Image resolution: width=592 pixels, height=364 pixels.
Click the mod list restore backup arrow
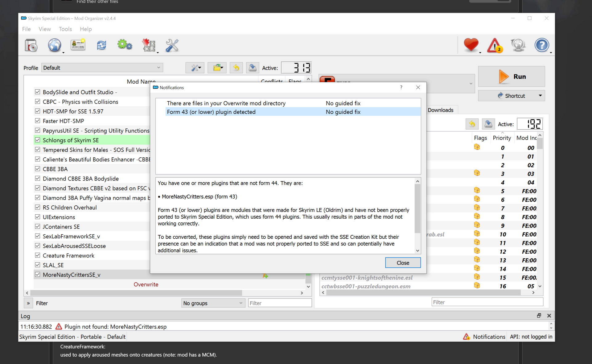click(x=236, y=68)
